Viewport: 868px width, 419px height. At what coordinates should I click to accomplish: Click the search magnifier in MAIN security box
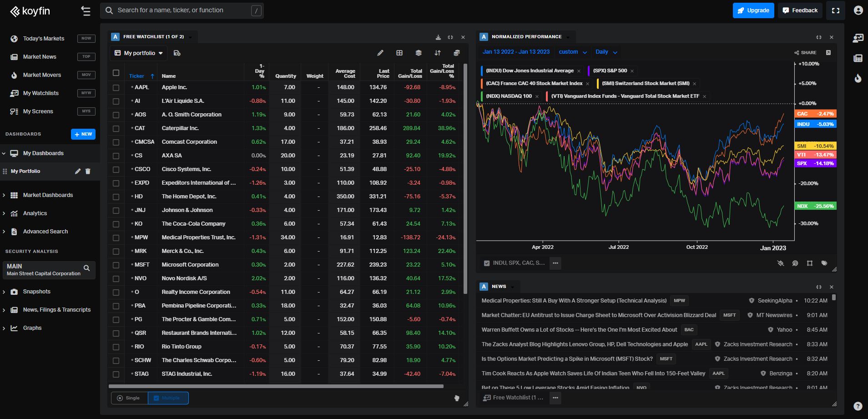click(x=87, y=268)
